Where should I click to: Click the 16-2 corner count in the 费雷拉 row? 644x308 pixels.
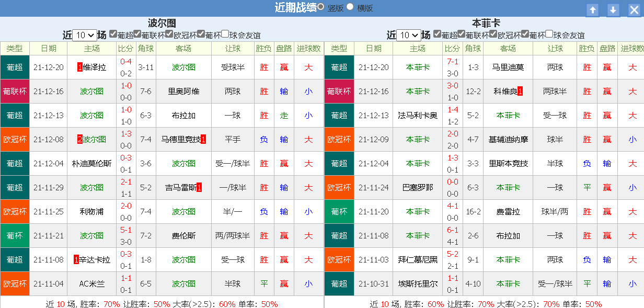(x=473, y=212)
